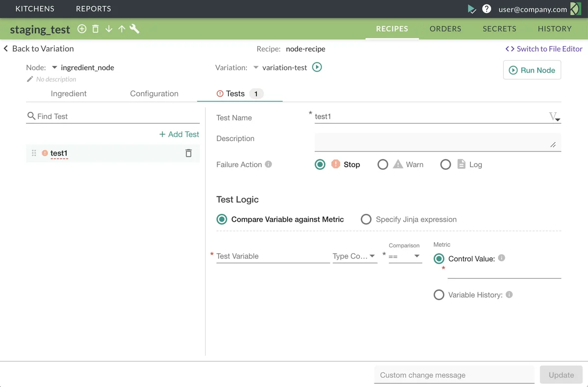
Task: Select the Warn failure action
Action: 383,165
